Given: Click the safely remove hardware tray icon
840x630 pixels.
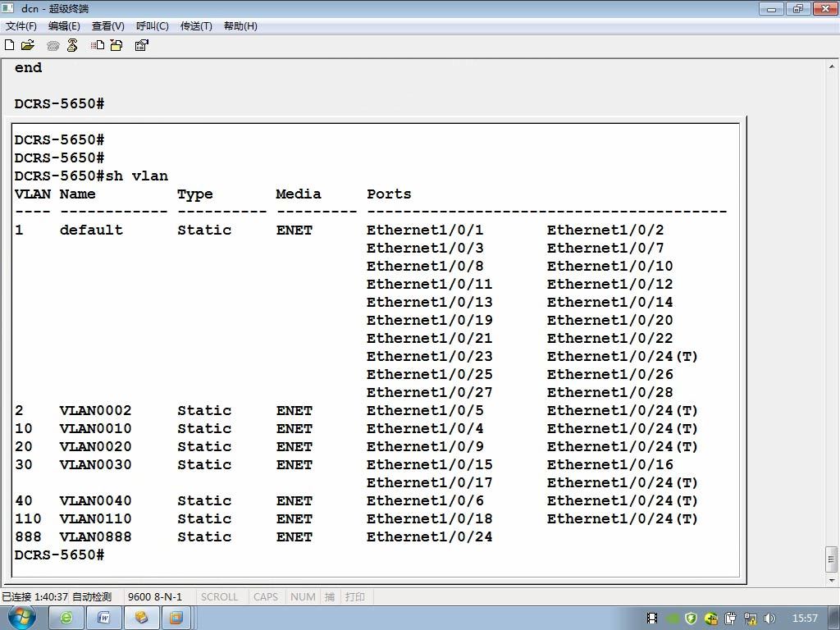Looking at the screenshot, I should pyautogui.click(x=731, y=619).
